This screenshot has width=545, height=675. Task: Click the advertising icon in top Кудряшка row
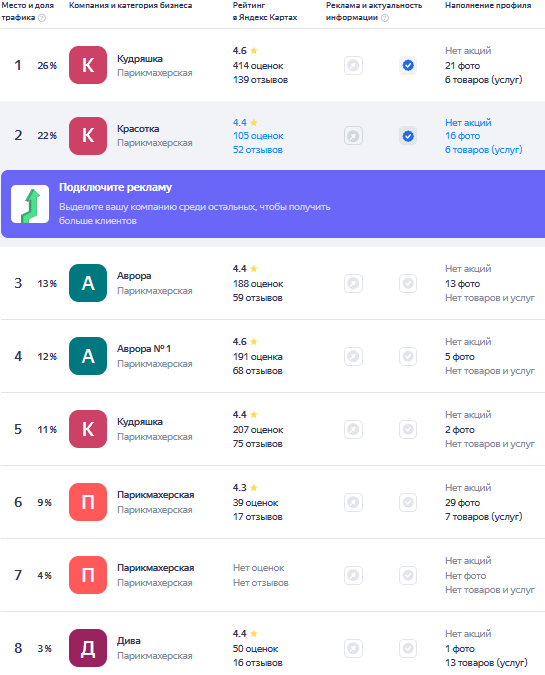tap(353, 65)
